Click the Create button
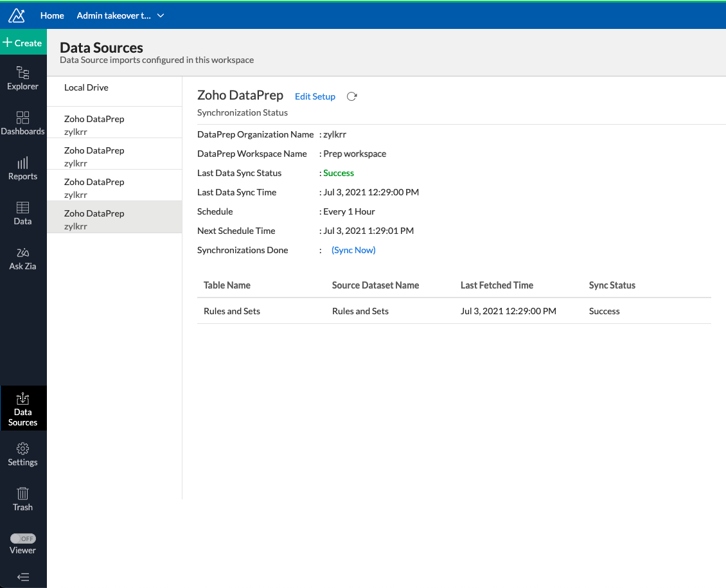The width and height of the screenshot is (726, 588). click(x=23, y=43)
